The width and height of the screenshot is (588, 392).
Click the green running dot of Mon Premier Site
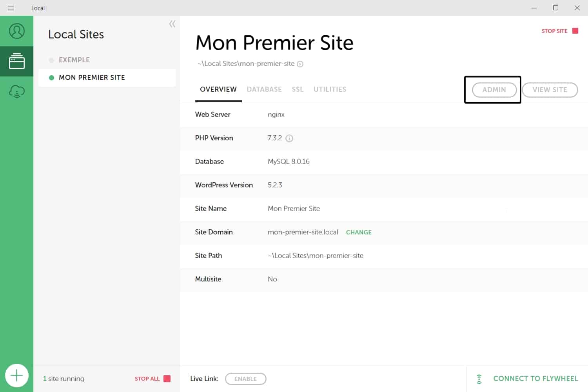point(51,78)
